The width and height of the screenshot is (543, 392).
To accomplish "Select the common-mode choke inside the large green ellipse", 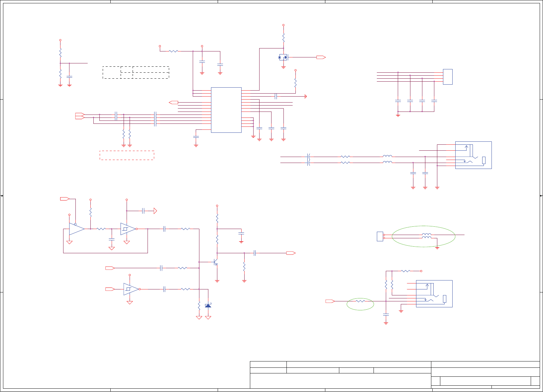I will 427,236.
